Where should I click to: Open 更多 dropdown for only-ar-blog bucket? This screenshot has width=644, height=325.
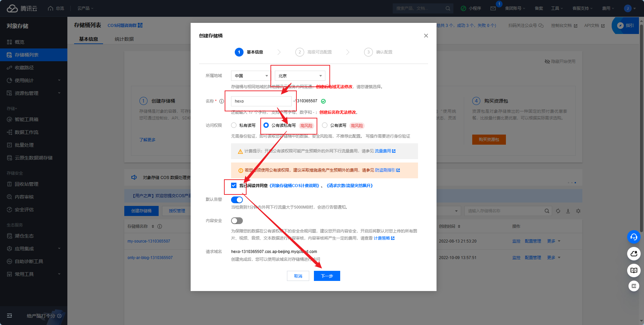(554, 258)
